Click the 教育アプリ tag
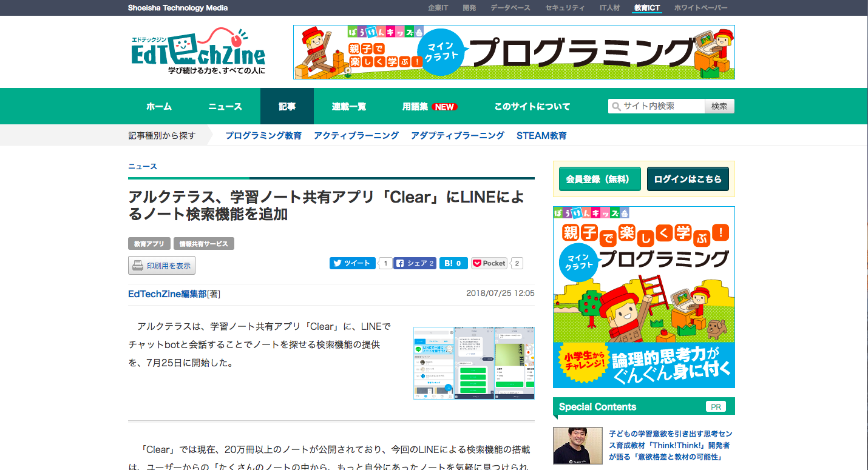Viewport: 868px width, 470px height. click(x=149, y=244)
